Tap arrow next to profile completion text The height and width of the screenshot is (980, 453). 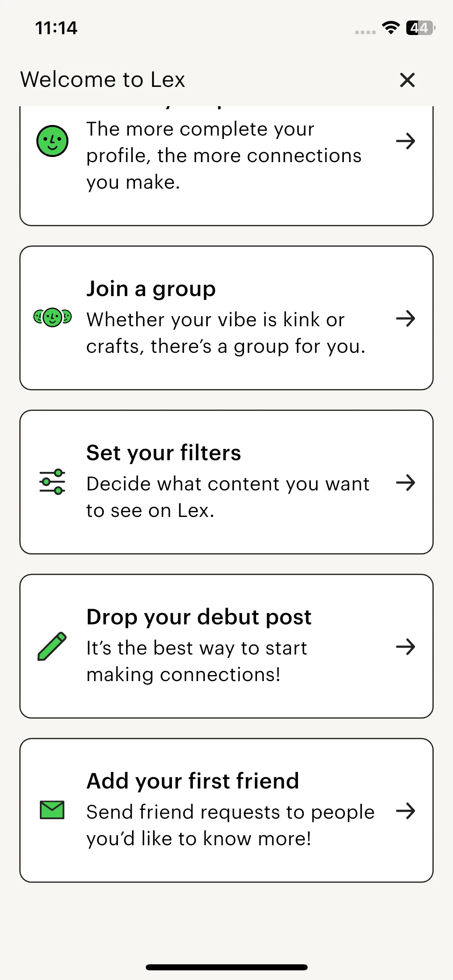[405, 141]
